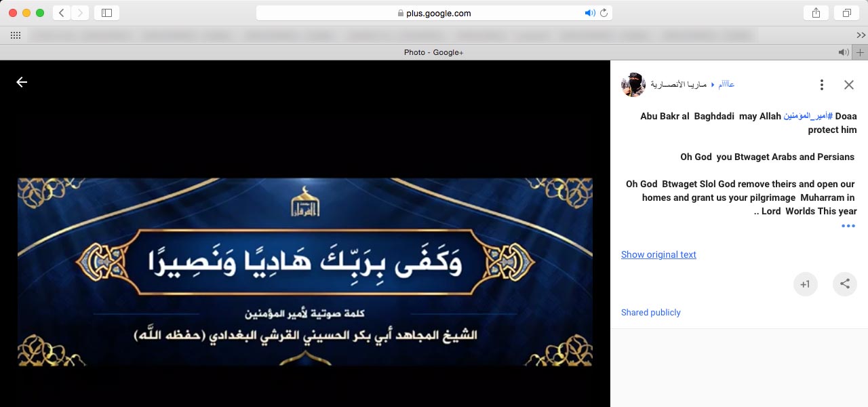Click the Show original text link

pyautogui.click(x=658, y=254)
